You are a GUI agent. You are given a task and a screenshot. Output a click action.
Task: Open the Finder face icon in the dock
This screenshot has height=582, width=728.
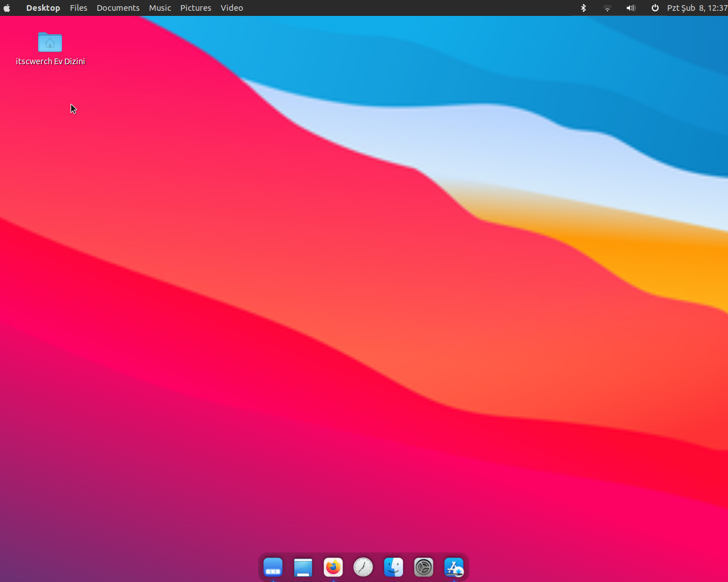pyautogui.click(x=394, y=567)
